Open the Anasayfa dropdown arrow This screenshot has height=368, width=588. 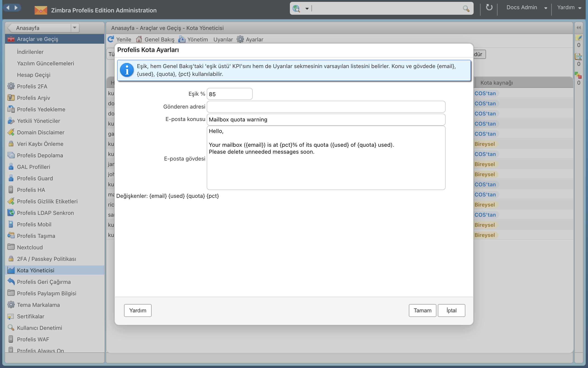pyautogui.click(x=75, y=28)
